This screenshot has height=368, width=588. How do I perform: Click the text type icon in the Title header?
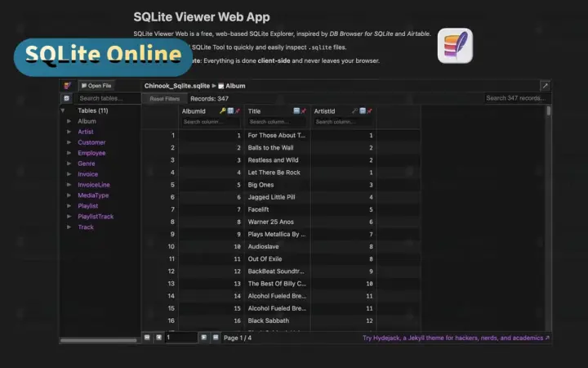pyautogui.click(x=296, y=110)
